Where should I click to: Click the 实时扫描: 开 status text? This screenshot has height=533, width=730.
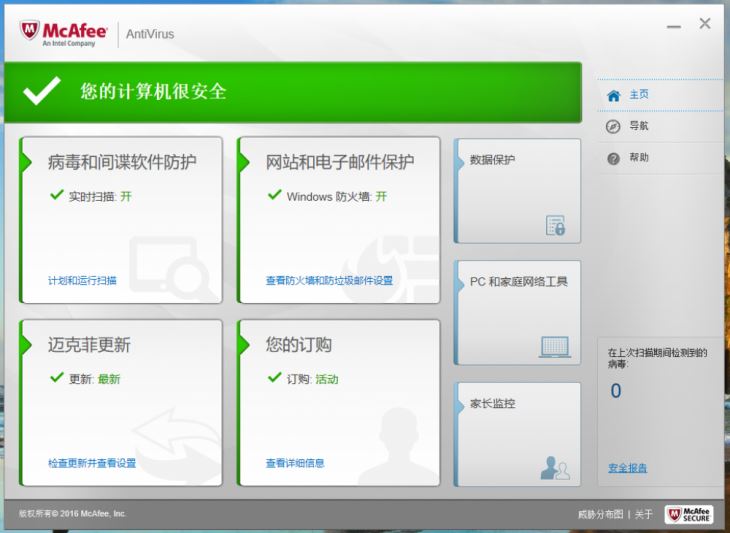tap(100, 196)
